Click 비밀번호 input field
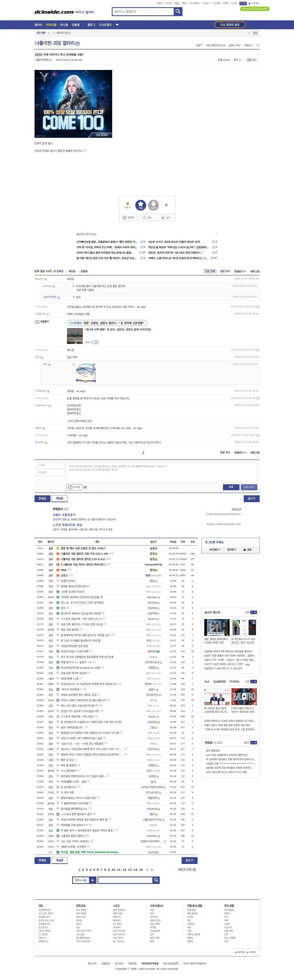 tap(50, 472)
